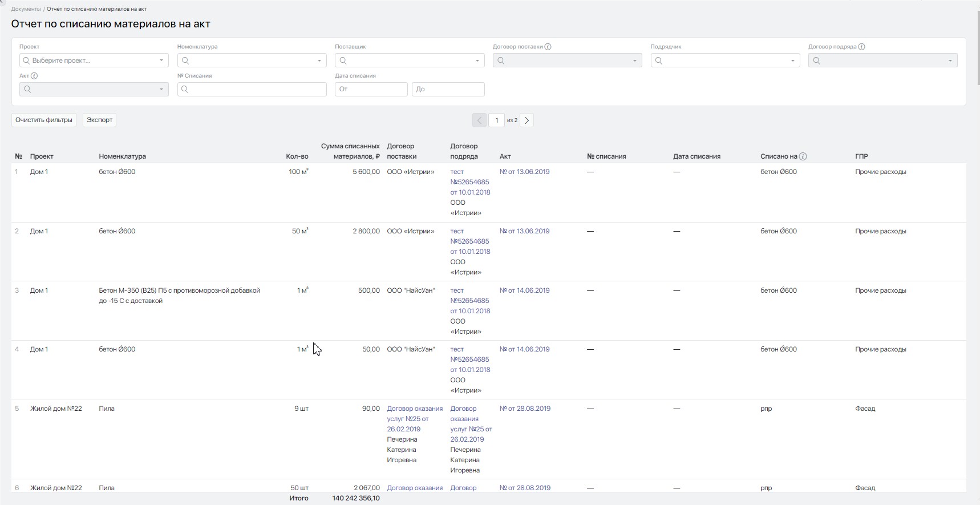
Task: Open акт № от 28.08.2019 link for row 5
Action: (x=525, y=409)
